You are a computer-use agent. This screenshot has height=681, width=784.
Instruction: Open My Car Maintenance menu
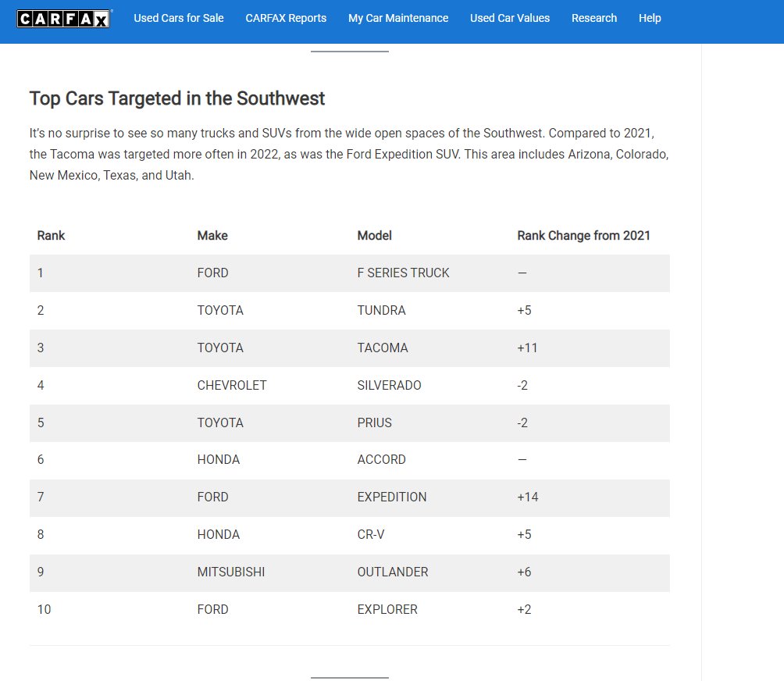pos(398,18)
